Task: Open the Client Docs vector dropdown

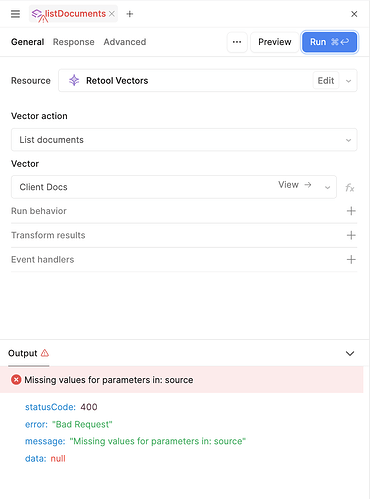Action: (x=328, y=187)
